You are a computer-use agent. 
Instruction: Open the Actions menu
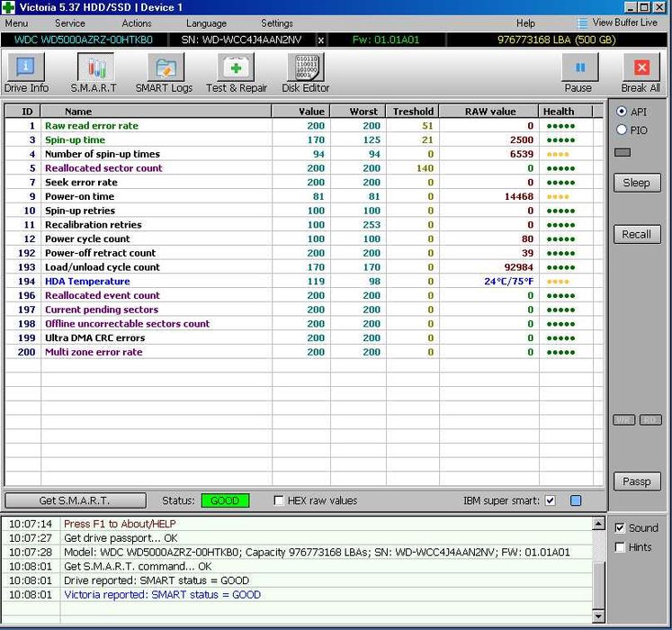point(137,23)
